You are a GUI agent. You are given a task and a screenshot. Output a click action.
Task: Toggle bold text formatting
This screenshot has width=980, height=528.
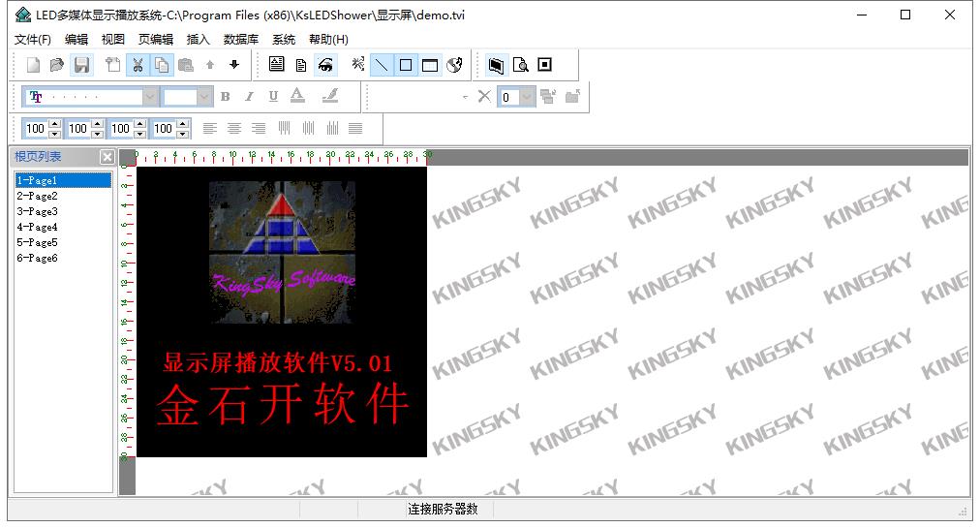(x=225, y=97)
